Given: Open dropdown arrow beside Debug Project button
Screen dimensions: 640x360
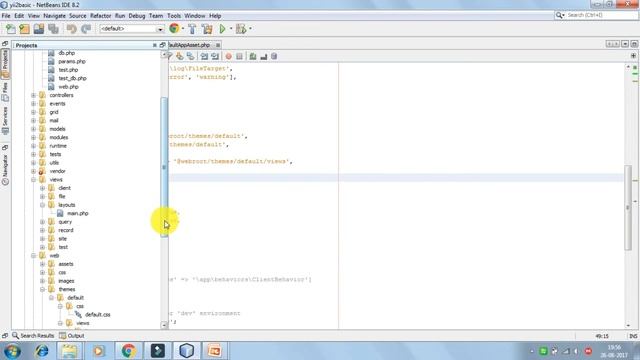Looking at the screenshot, I should coord(250,29).
